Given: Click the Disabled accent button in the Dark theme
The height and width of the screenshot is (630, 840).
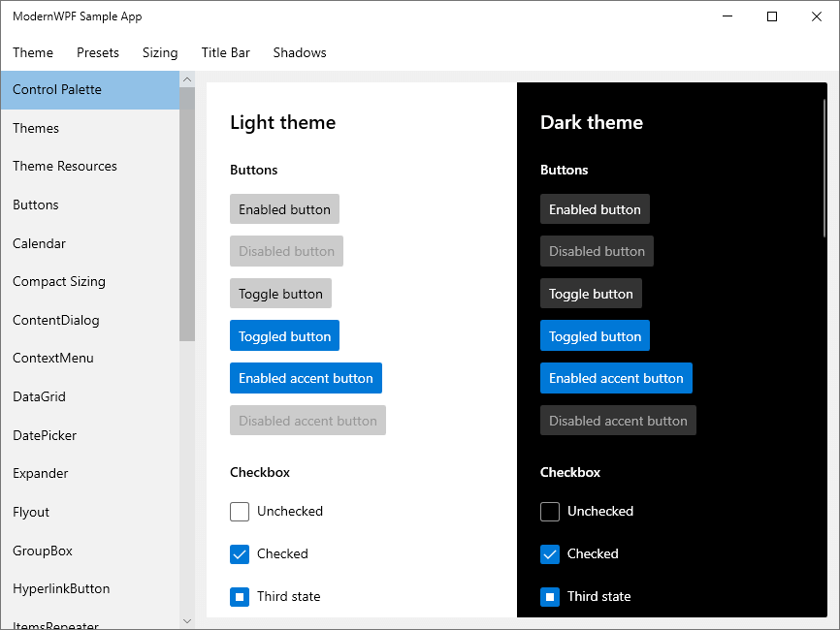Looking at the screenshot, I should pos(618,421).
